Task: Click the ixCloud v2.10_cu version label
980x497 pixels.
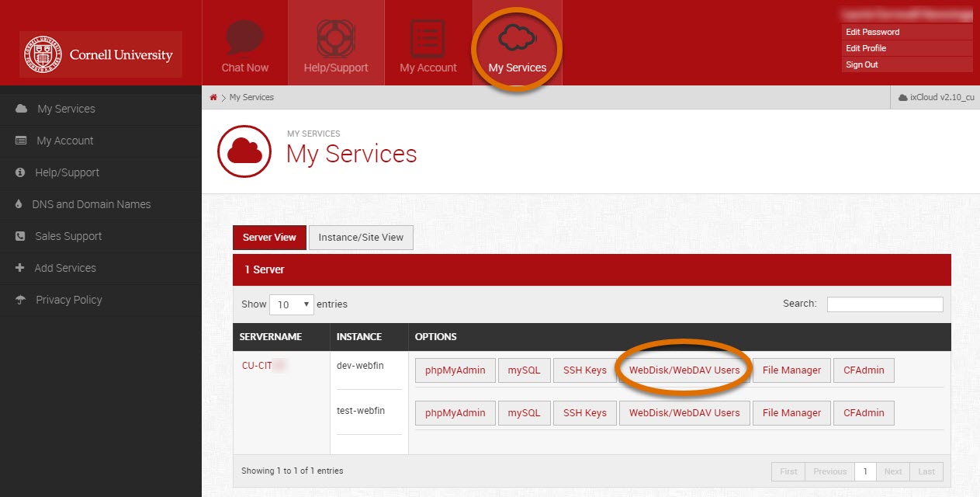Action: click(937, 97)
